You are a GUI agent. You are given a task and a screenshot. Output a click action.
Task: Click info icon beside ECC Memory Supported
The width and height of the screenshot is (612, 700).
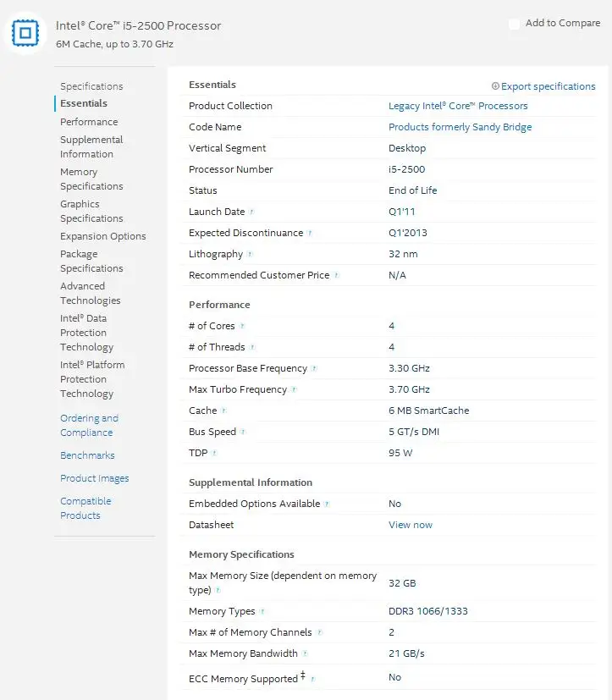pyautogui.click(x=312, y=679)
